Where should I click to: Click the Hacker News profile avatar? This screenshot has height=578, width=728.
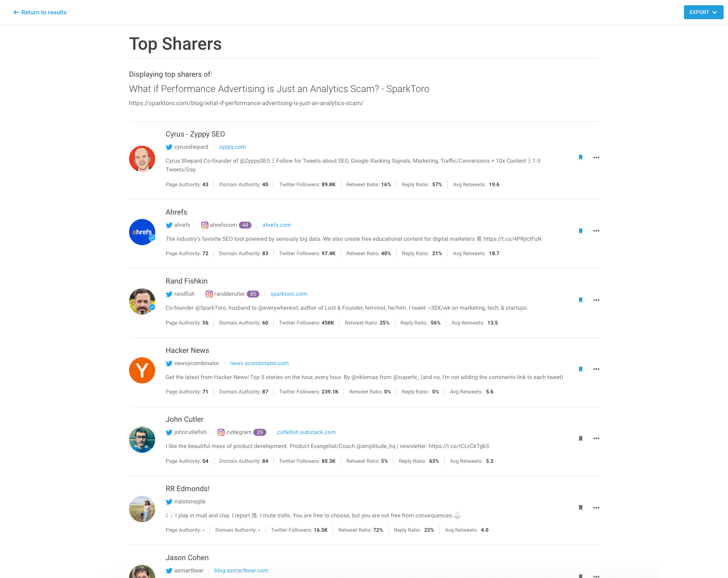[x=142, y=370]
